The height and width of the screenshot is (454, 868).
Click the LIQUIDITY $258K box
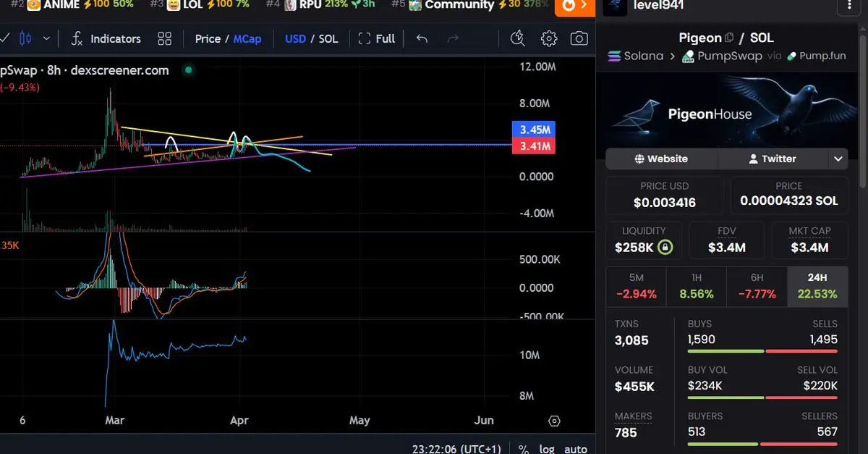click(644, 240)
